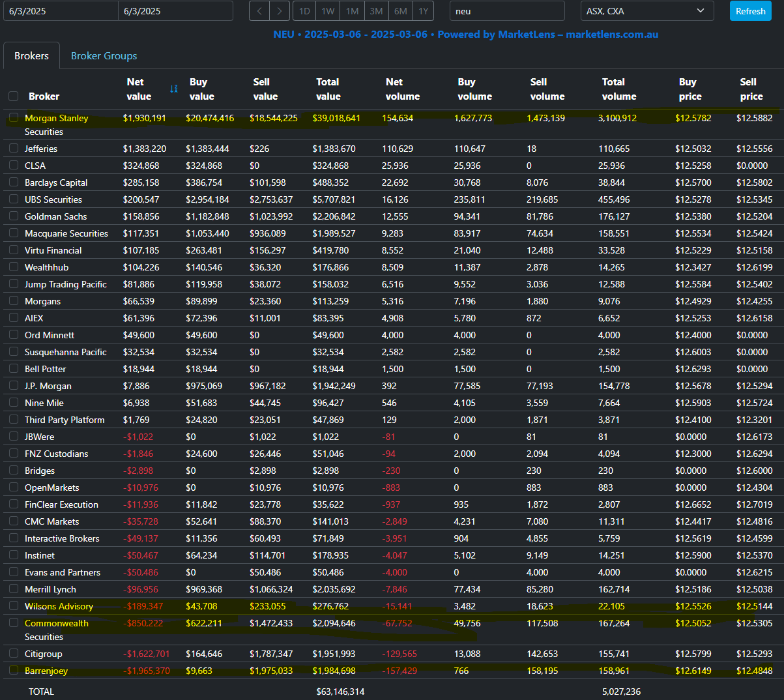
Task: Sort by Sell volume column header
Action: pyautogui.click(x=547, y=89)
